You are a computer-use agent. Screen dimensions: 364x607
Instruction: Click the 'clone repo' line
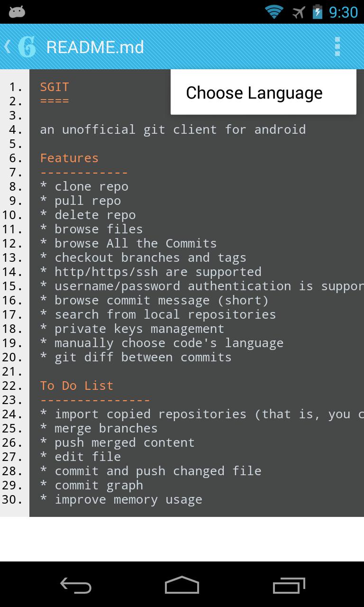tap(91, 186)
